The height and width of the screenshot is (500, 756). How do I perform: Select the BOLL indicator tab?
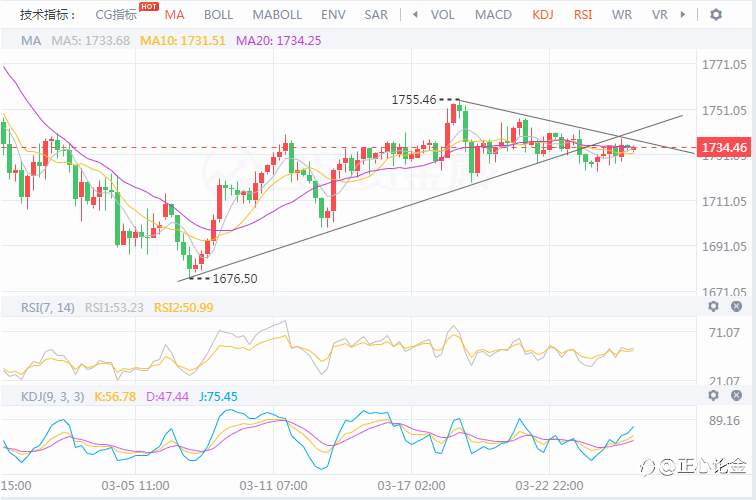click(218, 15)
